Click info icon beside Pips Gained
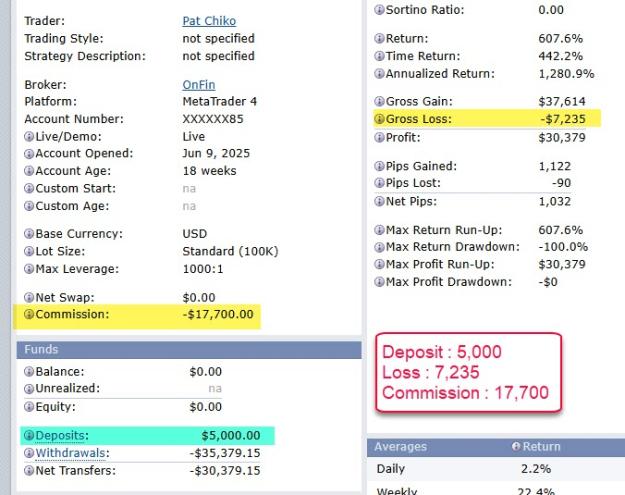This screenshot has height=495, width=625. point(379,166)
